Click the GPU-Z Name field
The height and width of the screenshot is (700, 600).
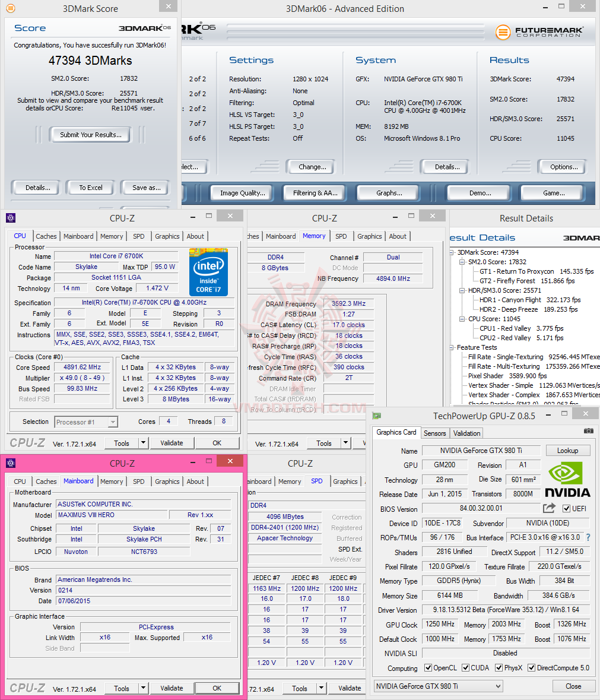pos(481,451)
